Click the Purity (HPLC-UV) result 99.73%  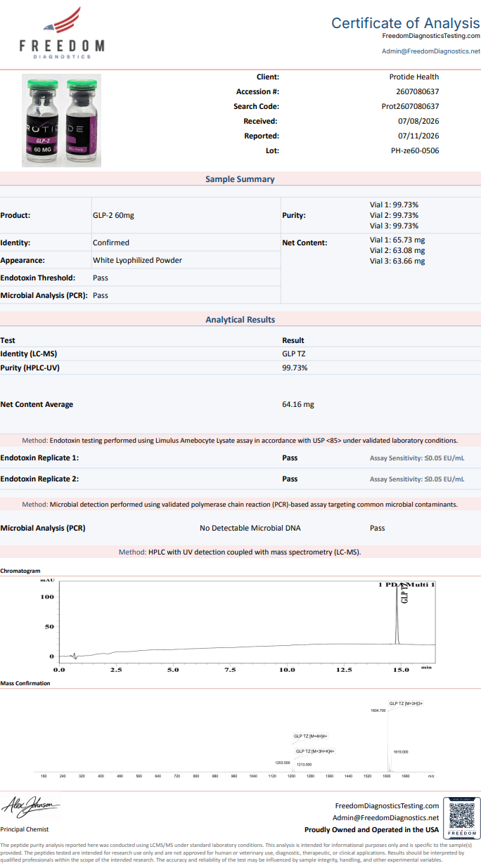tap(295, 368)
